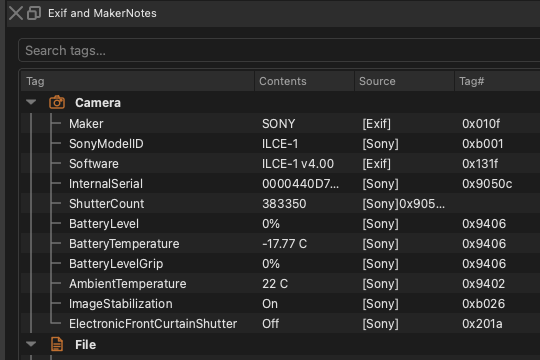Sort by the Source column header

tap(404, 81)
